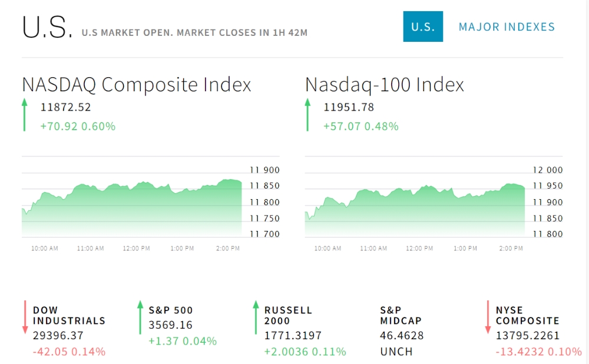The width and height of the screenshot is (589, 364).
Task: Click the 12:00 PM marker on NASDAQ Composite chart
Action: (x=136, y=249)
